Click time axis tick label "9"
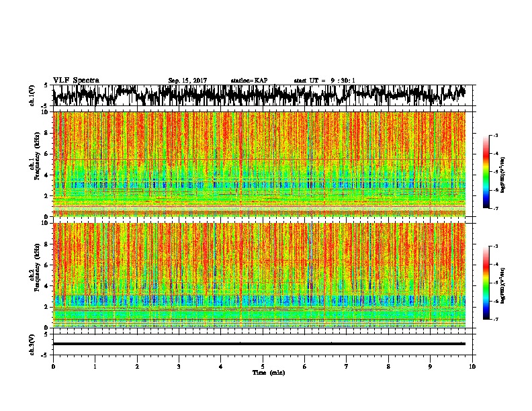The image size is (532, 411). (430, 367)
